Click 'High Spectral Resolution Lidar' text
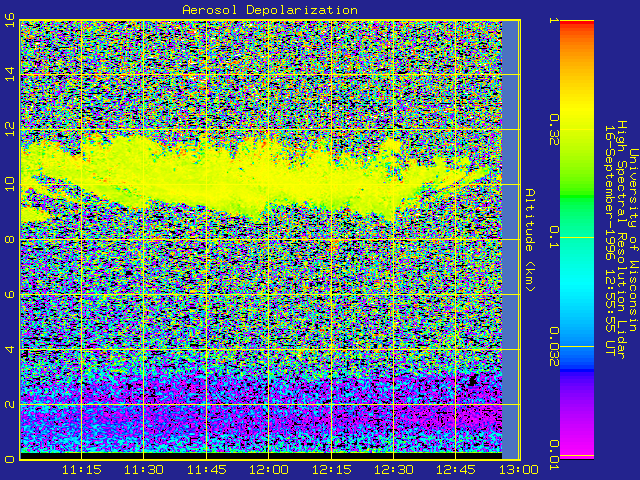 pyautogui.click(x=621, y=240)
